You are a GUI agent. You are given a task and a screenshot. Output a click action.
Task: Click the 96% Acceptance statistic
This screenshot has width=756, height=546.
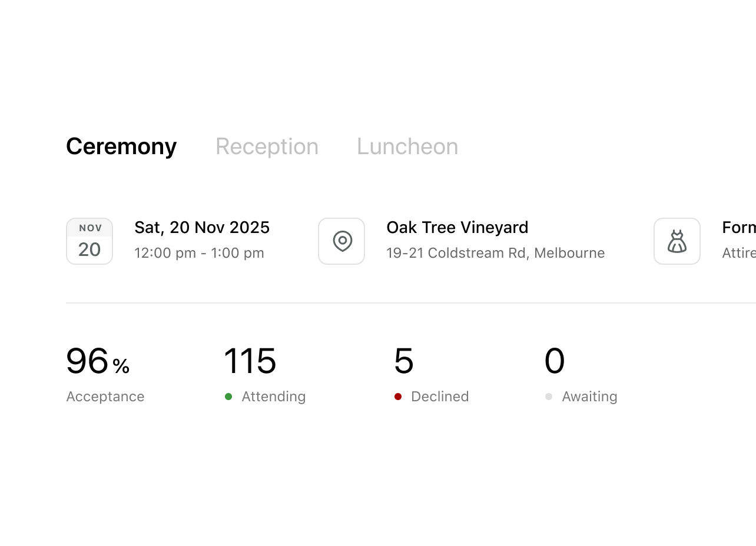pyautogui.click(x=97, y=362)
